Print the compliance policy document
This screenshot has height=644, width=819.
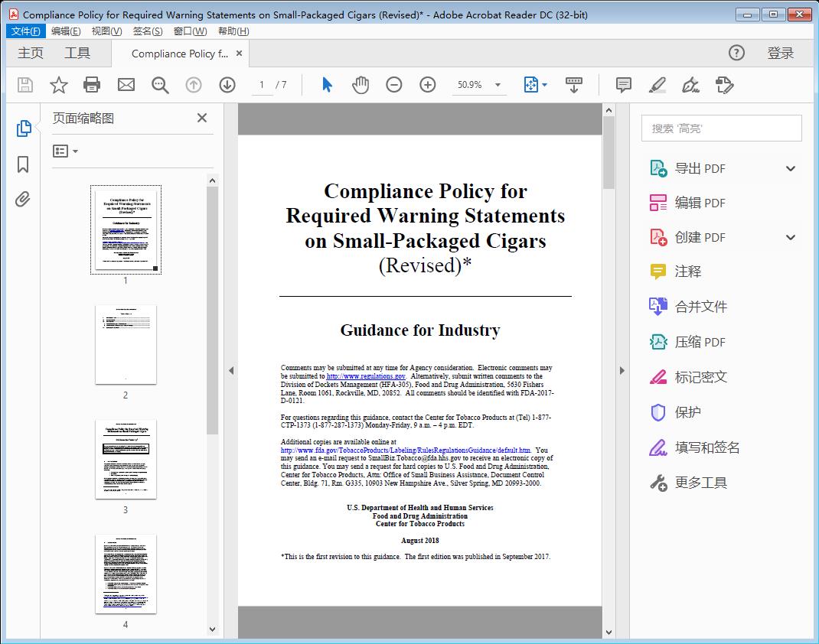click(x=92, y=85)
